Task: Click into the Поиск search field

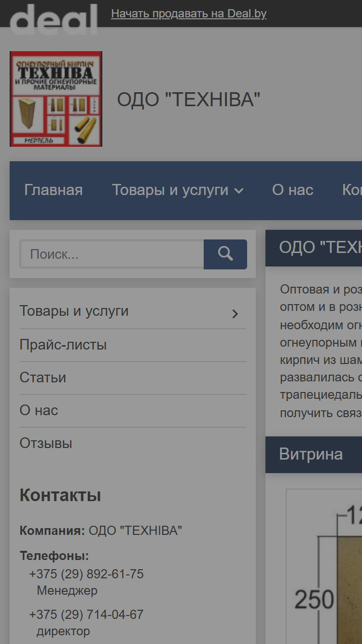Action: [111, 254]
